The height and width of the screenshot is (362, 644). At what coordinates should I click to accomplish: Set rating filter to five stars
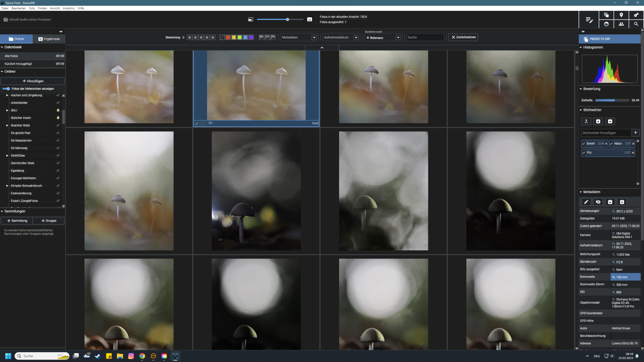(213, 37)
